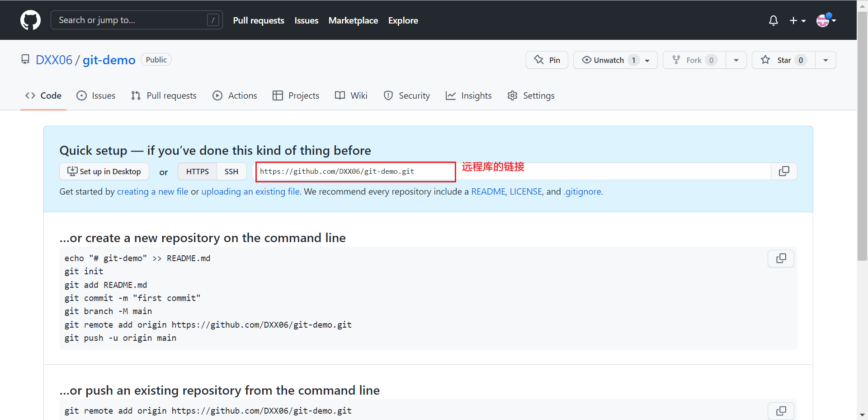
Task: Click the Fork button
Action: pyautogui.click(x=694, y=60)
